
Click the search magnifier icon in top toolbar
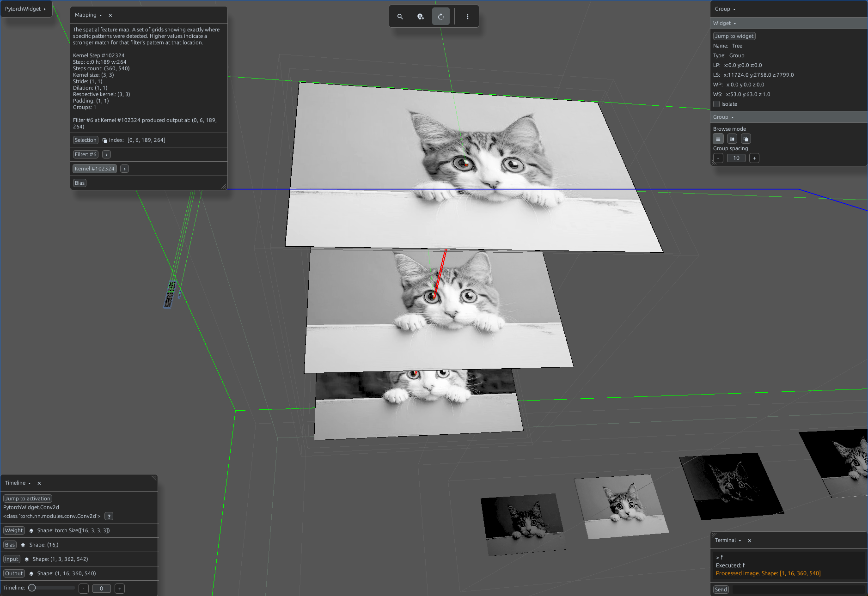pyautogui.click(x=400, y=17)
